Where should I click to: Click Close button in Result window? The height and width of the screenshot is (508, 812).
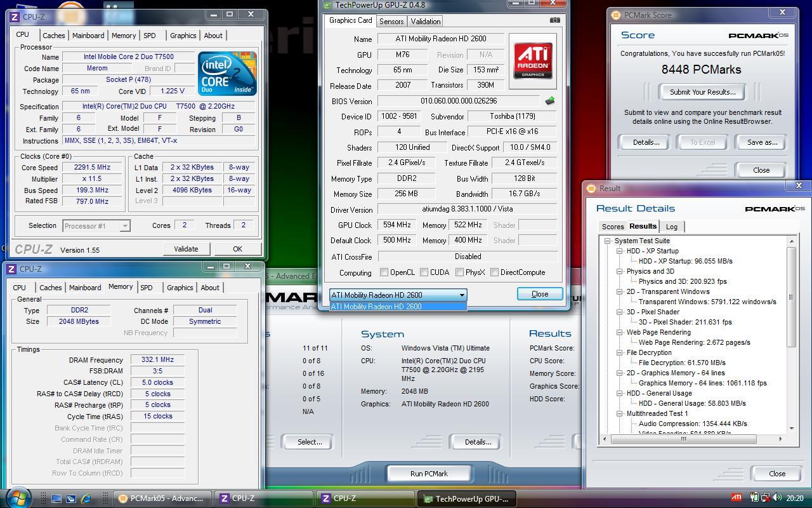click(x=777, y=474)
